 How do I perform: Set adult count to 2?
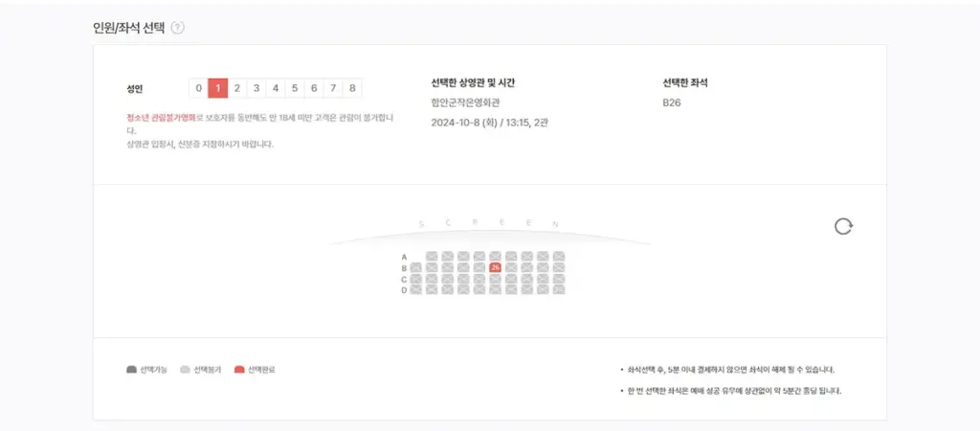tap(237, 88)
